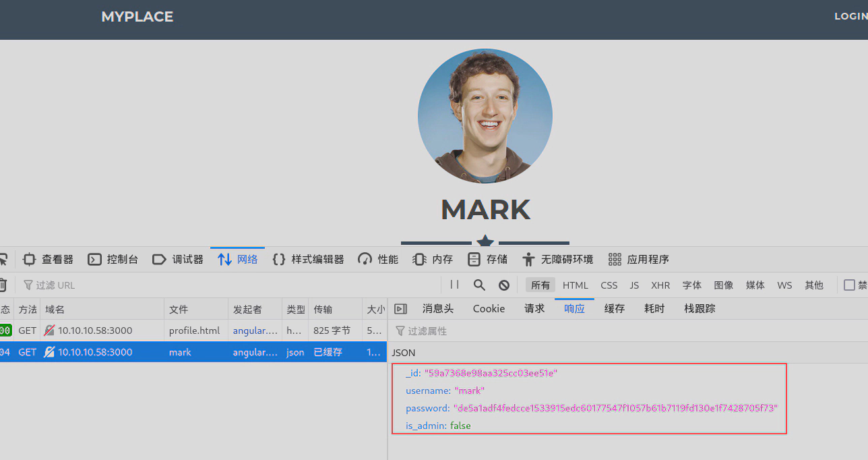Open the Debugger (调试器) panel
The width and height of the screenshot is (868, 460).
coord(178,260)
